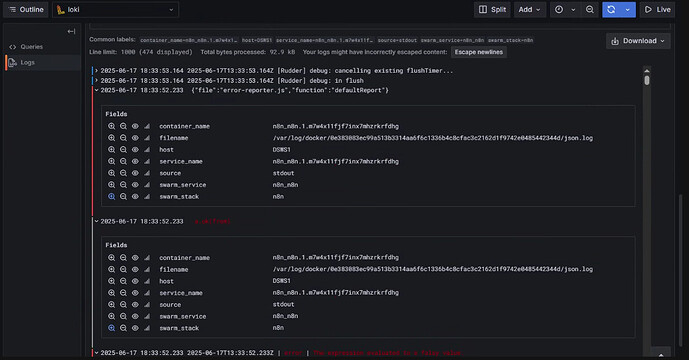Expand the 'debug: in flush' log row

[x=96, y=80]
